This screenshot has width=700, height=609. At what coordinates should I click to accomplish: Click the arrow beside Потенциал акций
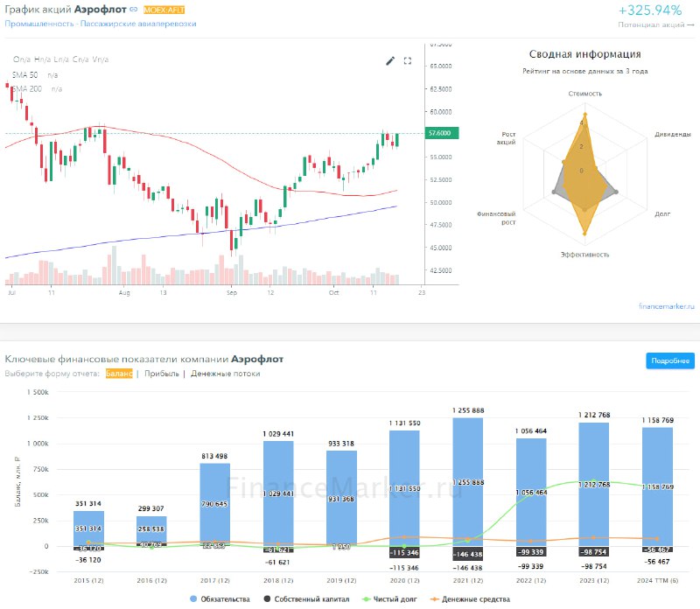click(x=691, y=24)
